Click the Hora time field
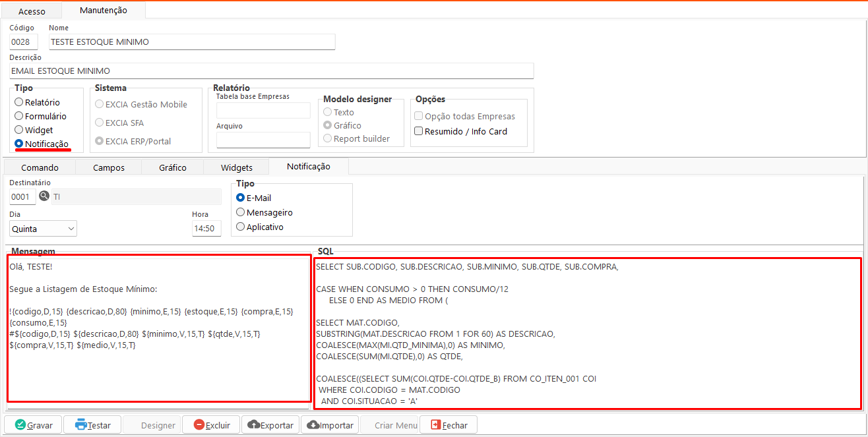 [206, 229]
